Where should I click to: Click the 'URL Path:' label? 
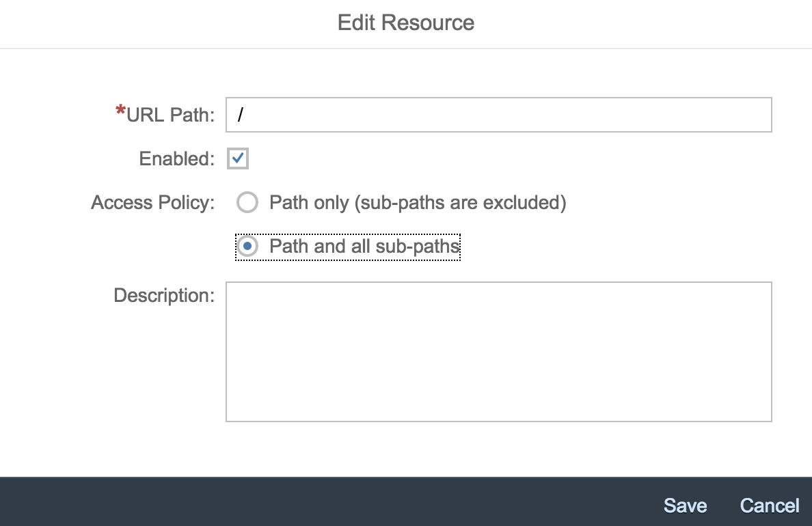point(170,114)
